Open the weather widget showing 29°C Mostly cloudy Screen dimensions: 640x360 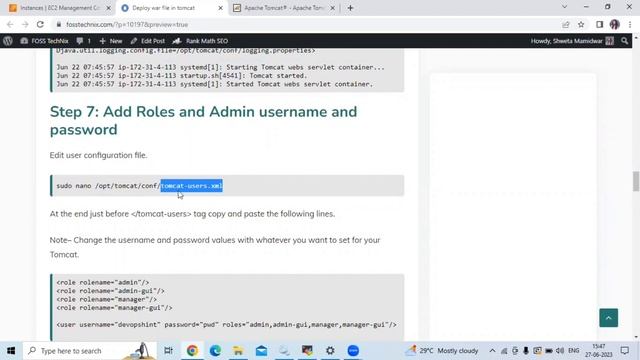442,351
